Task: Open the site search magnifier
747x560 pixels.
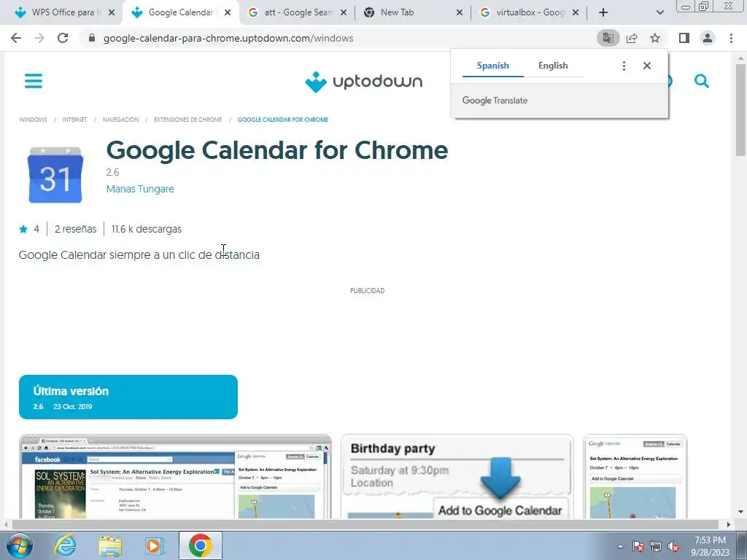Action: point(701,82)
